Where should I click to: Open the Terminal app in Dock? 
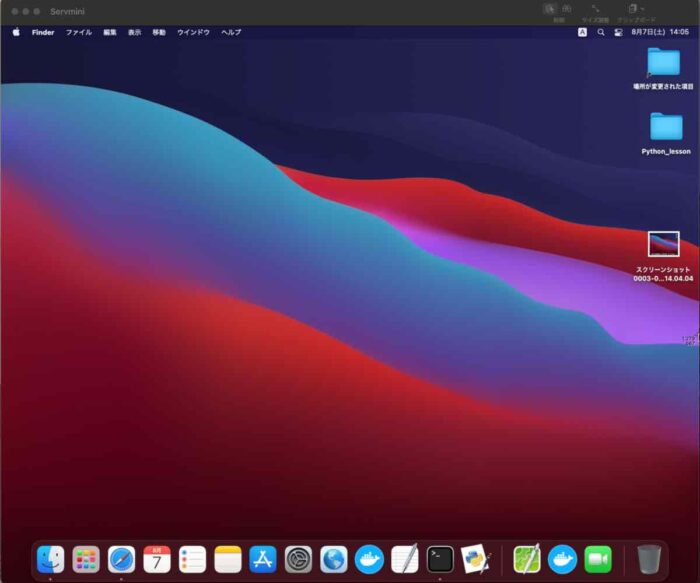(440, 559)
